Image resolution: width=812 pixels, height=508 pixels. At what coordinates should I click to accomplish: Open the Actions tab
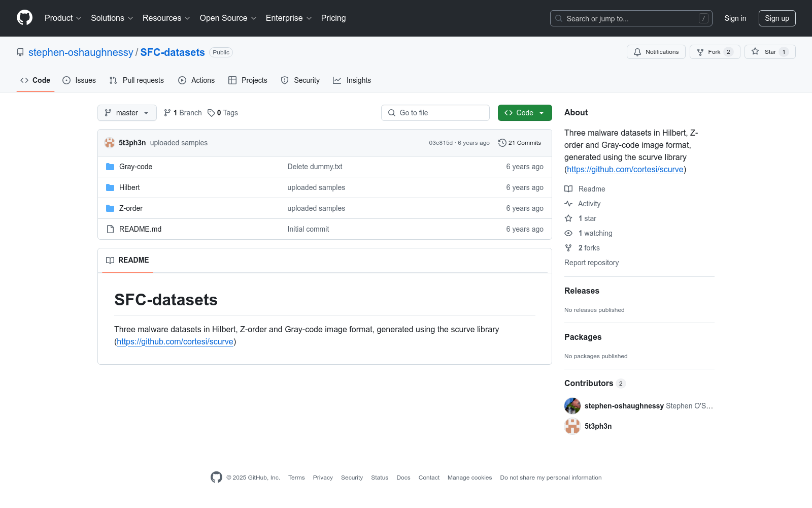click(196, 80)
